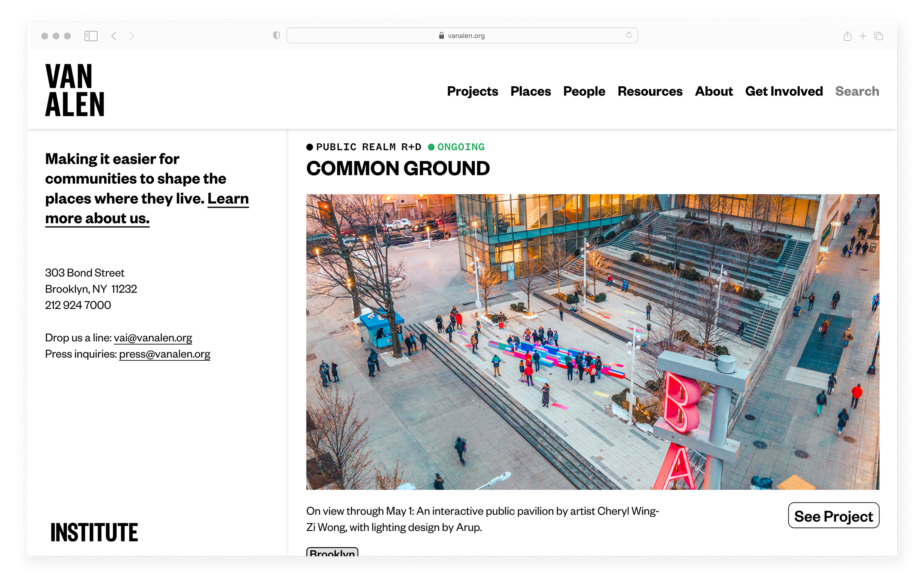
Task: Go to the Places menu item
Action: coord(531,91)
